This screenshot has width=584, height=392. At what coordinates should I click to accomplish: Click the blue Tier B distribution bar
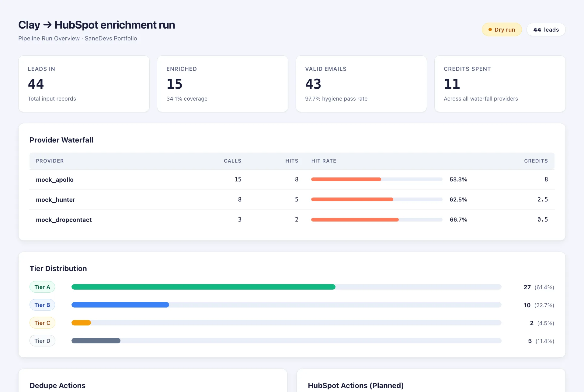[x=120, y=305]
